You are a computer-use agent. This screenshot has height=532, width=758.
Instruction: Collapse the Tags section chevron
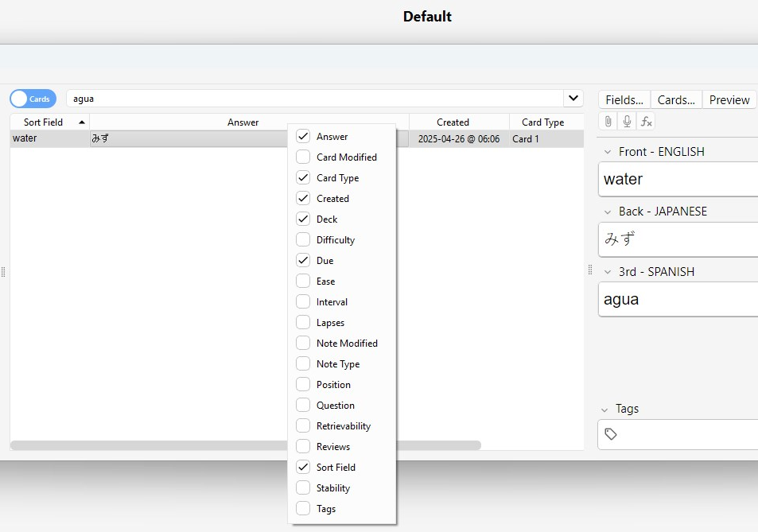pos(604,410)
